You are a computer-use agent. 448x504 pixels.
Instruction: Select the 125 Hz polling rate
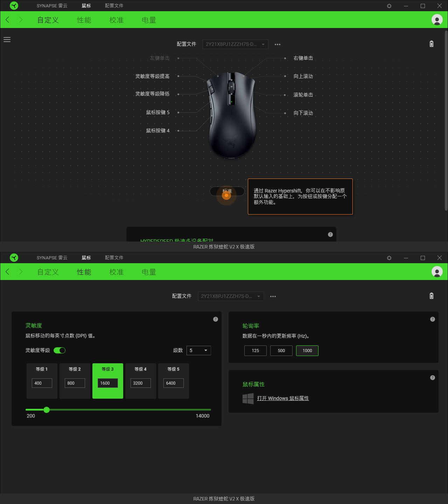255,351
